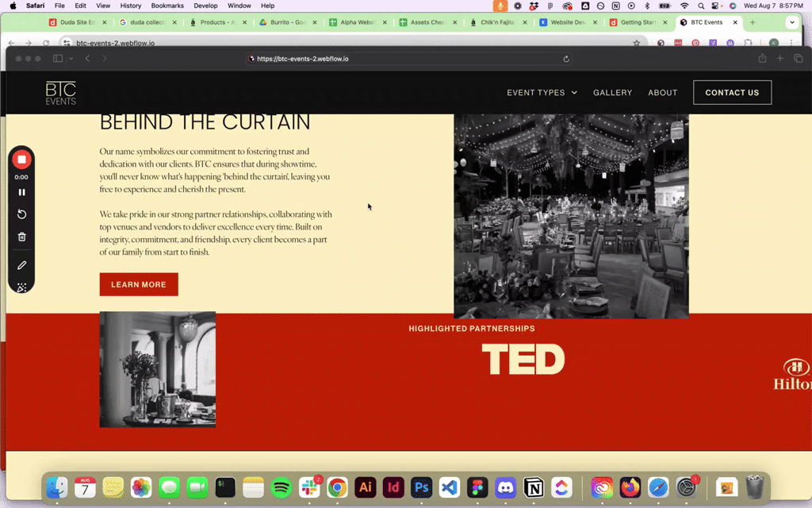Restart the recording with the circular arrow
Viewport: 812px width, 508px height.
[21, 214]
